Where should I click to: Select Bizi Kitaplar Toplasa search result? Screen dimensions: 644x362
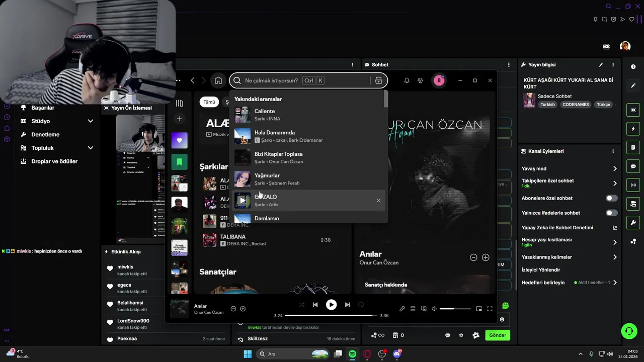[308, 157]
